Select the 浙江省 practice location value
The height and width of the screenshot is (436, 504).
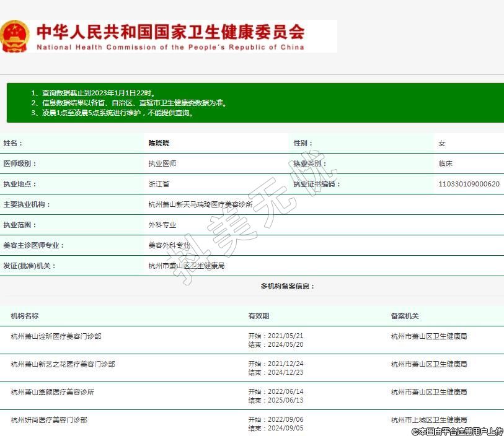tap(158, 184)
